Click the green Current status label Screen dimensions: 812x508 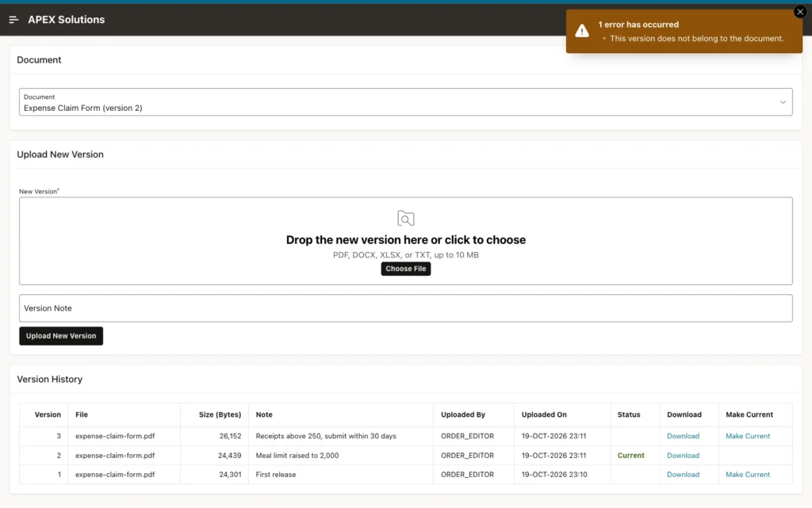pos(630,455)
